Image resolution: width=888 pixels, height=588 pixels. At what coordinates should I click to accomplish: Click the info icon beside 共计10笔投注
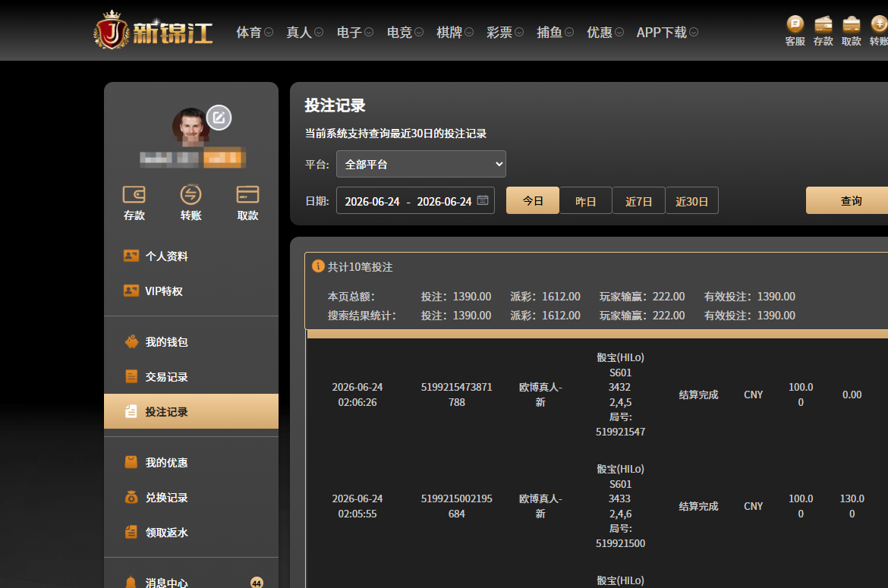(x=318, y=266)
